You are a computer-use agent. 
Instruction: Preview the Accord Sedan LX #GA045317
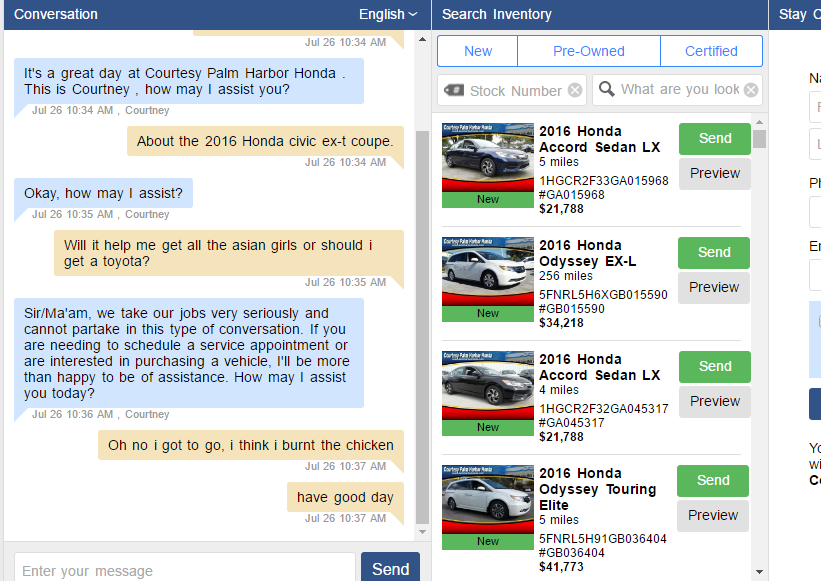[715, 401]
